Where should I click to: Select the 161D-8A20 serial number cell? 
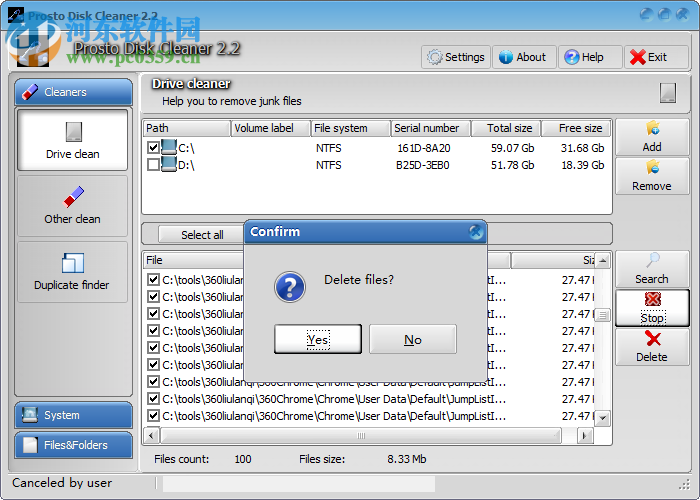tap(424, 148)
